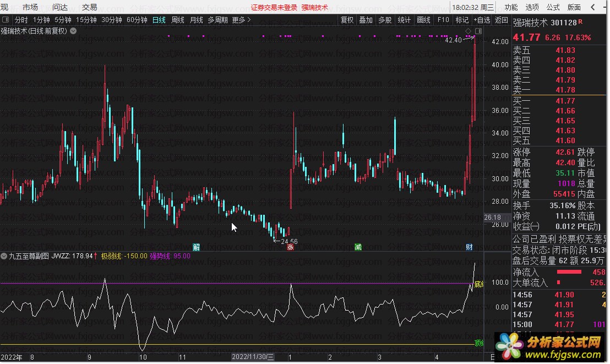Click the red R badge beside 301128
The height and width of the screenshot is (364, 610).
point(580,22)
